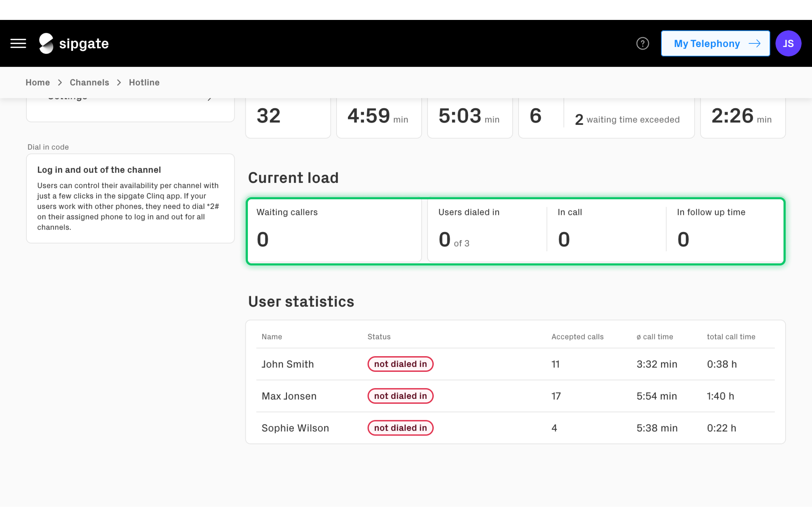812x511 pixels.
Task: Select Max Jonsen's accepted calls value 17
Action: 556,396
